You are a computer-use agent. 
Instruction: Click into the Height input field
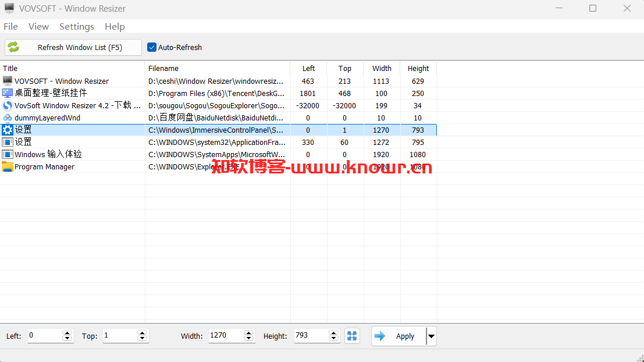coord(311,335)
